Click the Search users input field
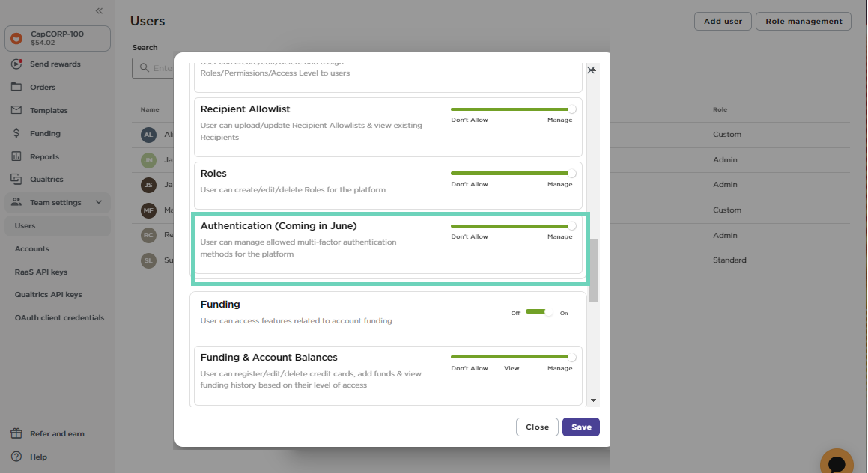The image size is (868, 473). [x=154, y=68]
